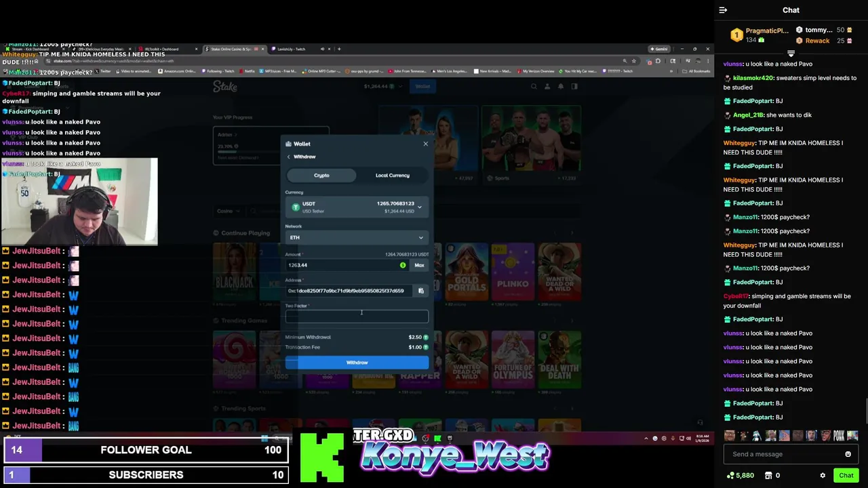Click the Amount field showing 1263.44
This screenshot has height=488, width=868.
pos(342,265)
